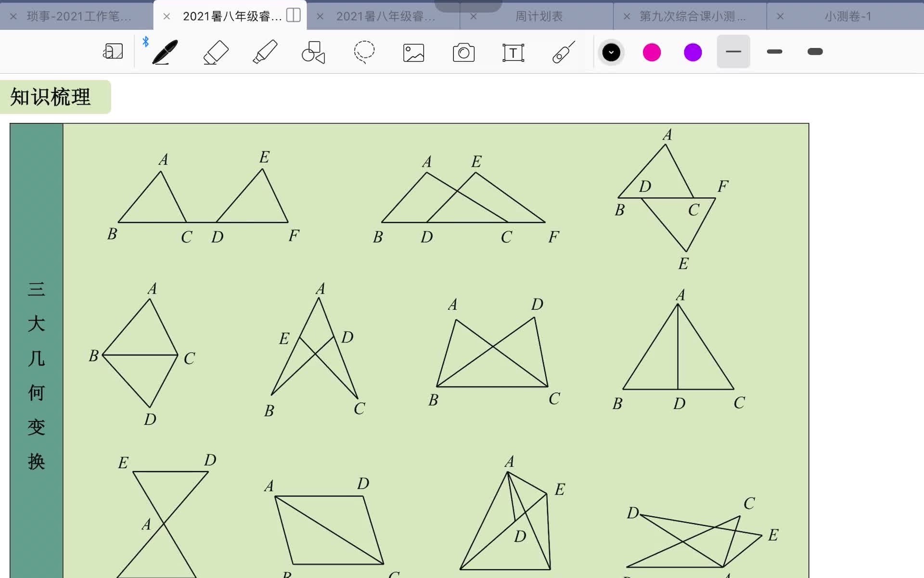This screenshot has height=578, width=924.
Task: Select the Text box tool
Action: 513,53
